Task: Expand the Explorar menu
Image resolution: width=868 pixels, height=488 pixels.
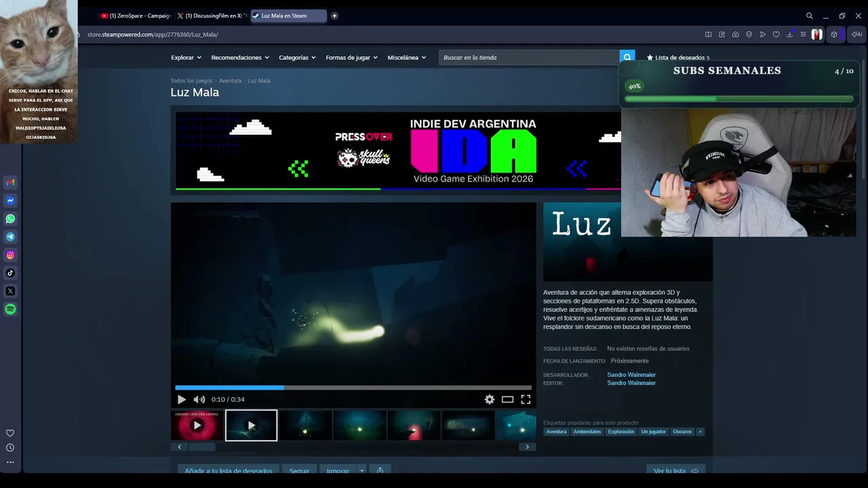Action: pos(186,58)
